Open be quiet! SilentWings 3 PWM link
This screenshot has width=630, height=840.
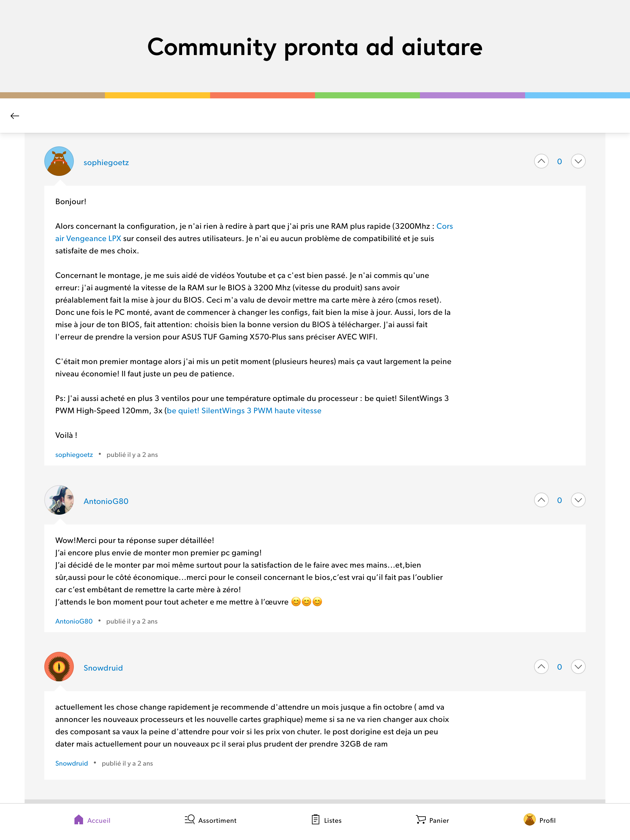point(244,411)
